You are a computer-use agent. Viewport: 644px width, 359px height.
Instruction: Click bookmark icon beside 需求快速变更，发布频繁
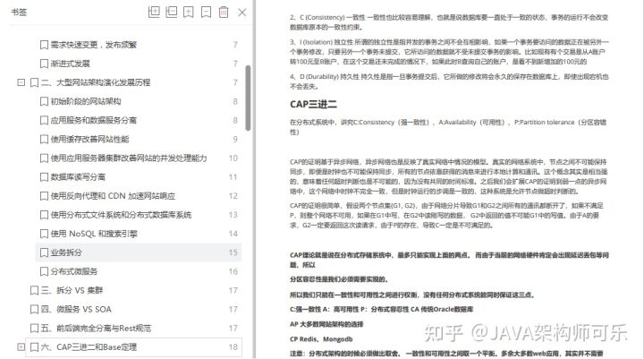[44, 45]
